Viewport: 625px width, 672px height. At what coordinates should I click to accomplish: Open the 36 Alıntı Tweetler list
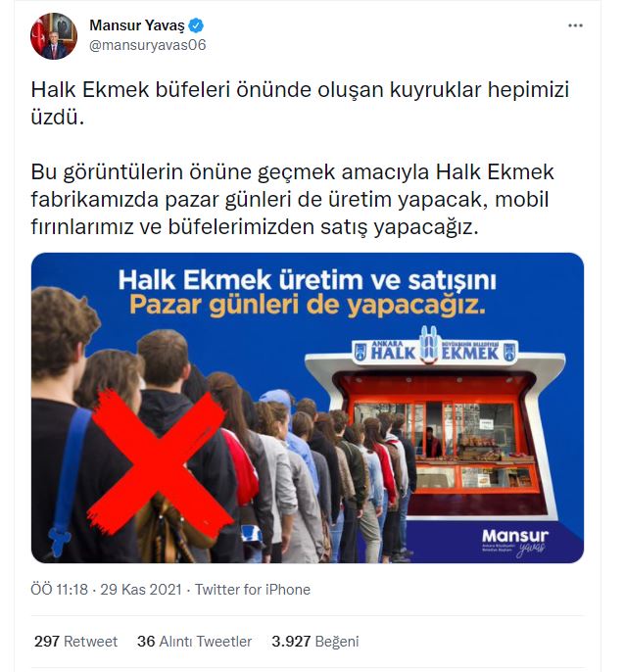pyautogui.click(x=195, y=641)
